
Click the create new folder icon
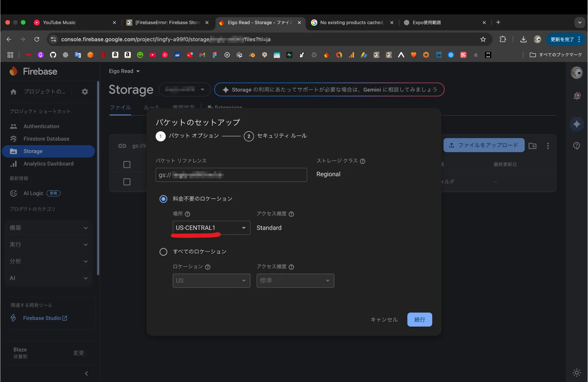pos(532,146)
